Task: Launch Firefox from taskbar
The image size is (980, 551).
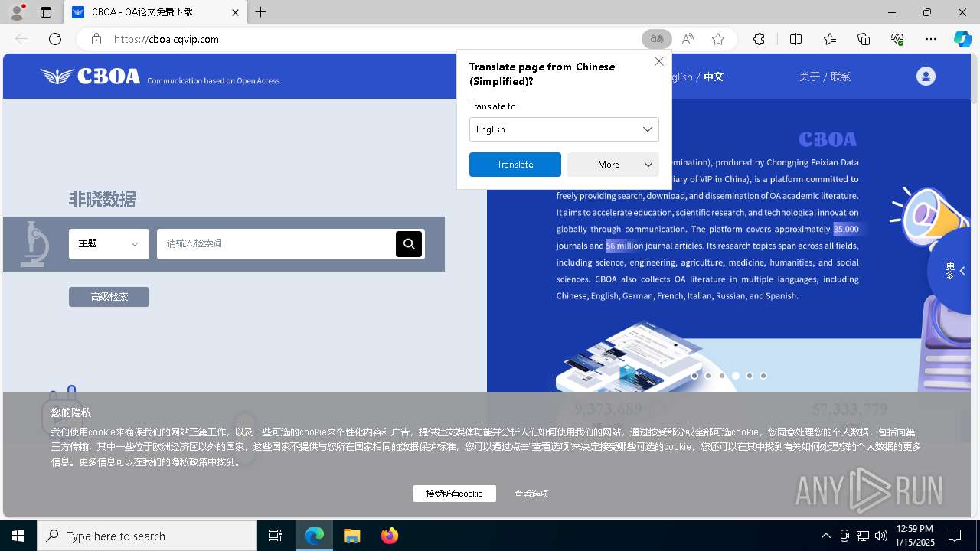Action: click(x=390, y=536)
